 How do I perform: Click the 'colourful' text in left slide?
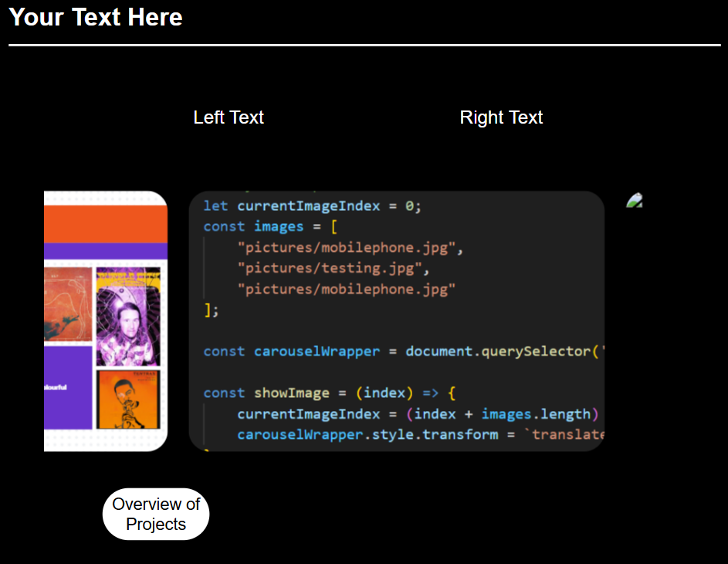pos(56,387)
